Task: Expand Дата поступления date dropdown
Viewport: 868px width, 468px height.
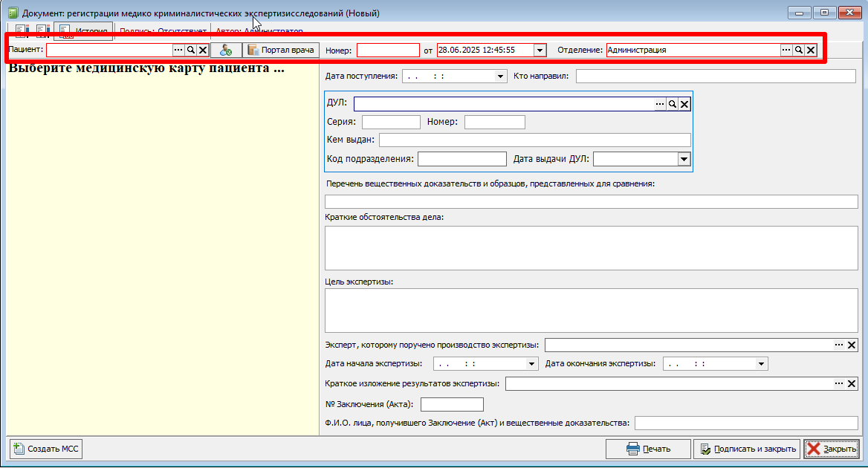Action: pos(500,77)
